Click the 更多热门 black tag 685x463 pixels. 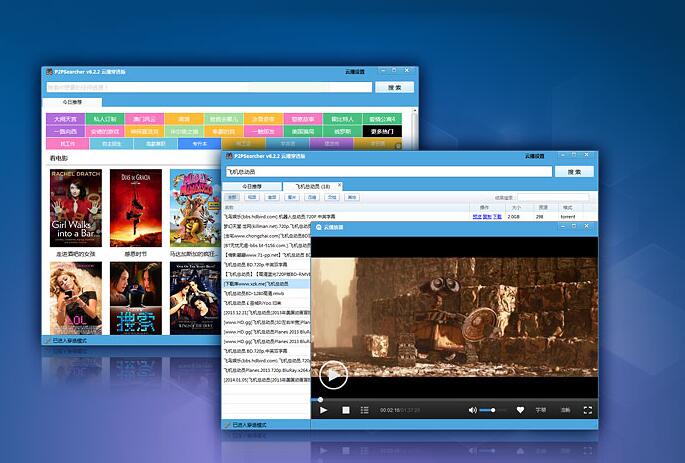381,131
